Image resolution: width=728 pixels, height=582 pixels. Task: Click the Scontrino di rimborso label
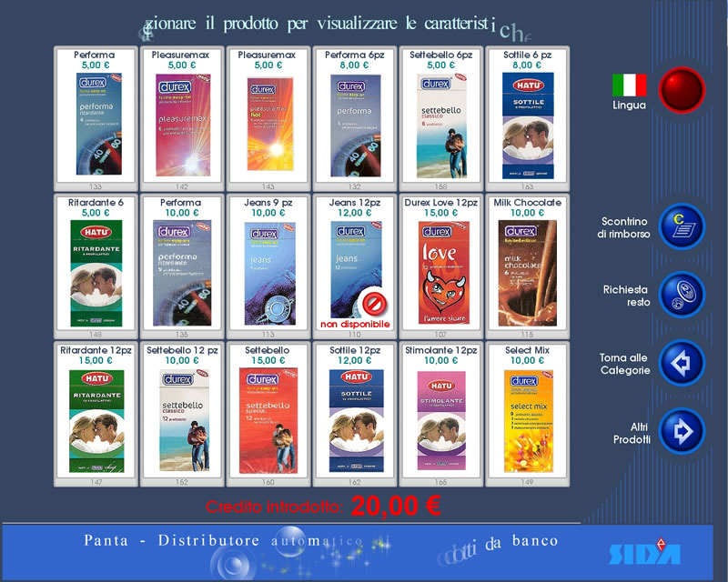point(623,227)
